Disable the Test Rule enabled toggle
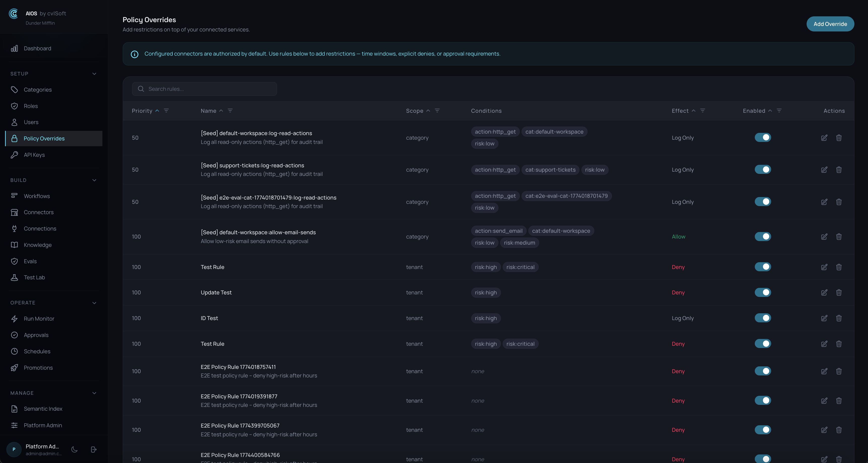The height and width of the screenshot is (463, 868). pos(763,266)
